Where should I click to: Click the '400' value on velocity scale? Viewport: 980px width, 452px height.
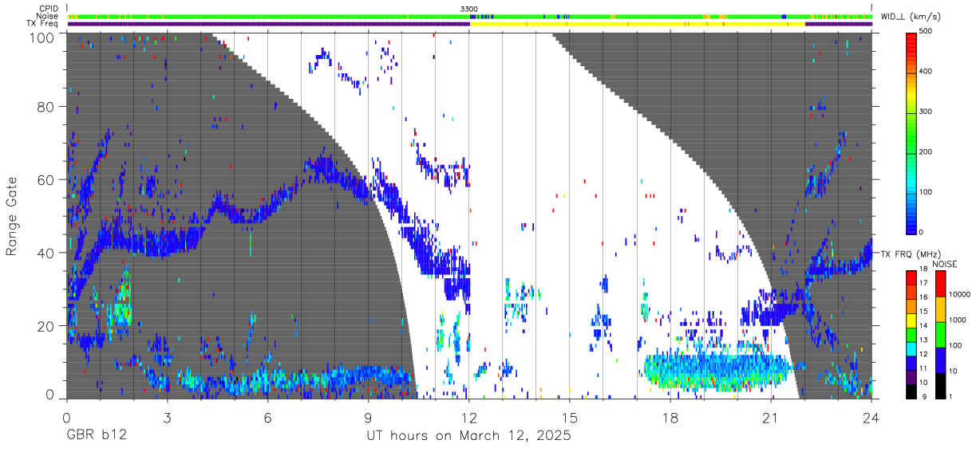pos(927,72)
